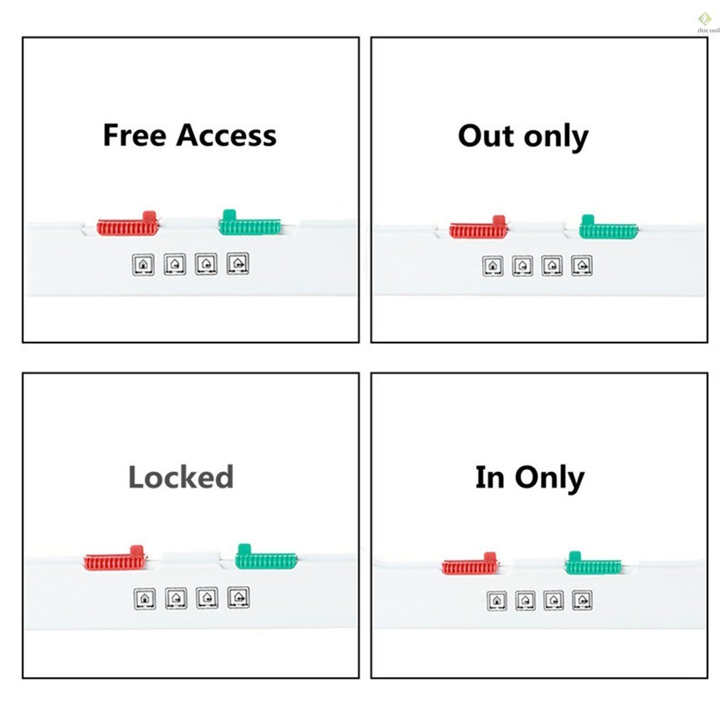Screen dimensions: 728x728
Task: Click the green slider in In Only panel
Action: pyautogui.click(x=594, y=565)
